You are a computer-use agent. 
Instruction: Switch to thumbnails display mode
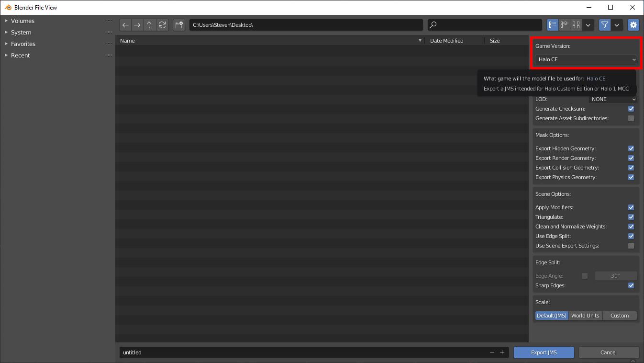[x=576, y=25]
